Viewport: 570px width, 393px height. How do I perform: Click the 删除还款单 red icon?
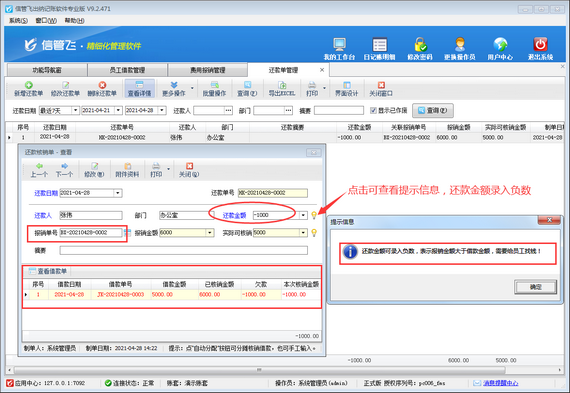pos(102,85)
